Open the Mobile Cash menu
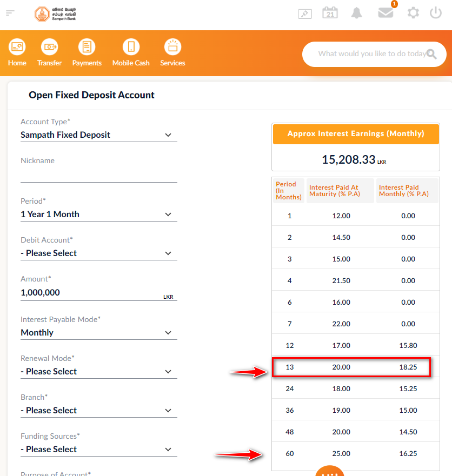Screen dimensions: 452x476 (x=131, y=52)
